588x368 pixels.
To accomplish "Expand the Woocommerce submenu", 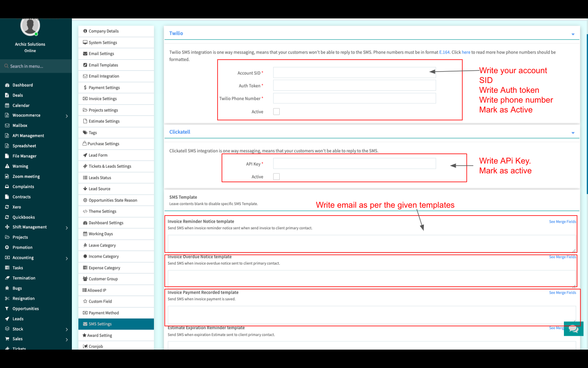I will tap(67, 116).
